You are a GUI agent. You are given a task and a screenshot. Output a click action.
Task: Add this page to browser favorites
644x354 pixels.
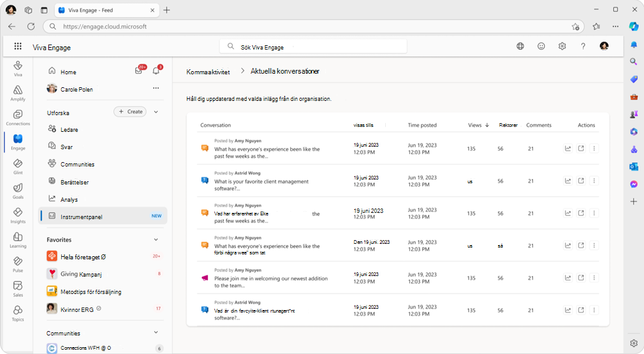[x=575, y=27]
